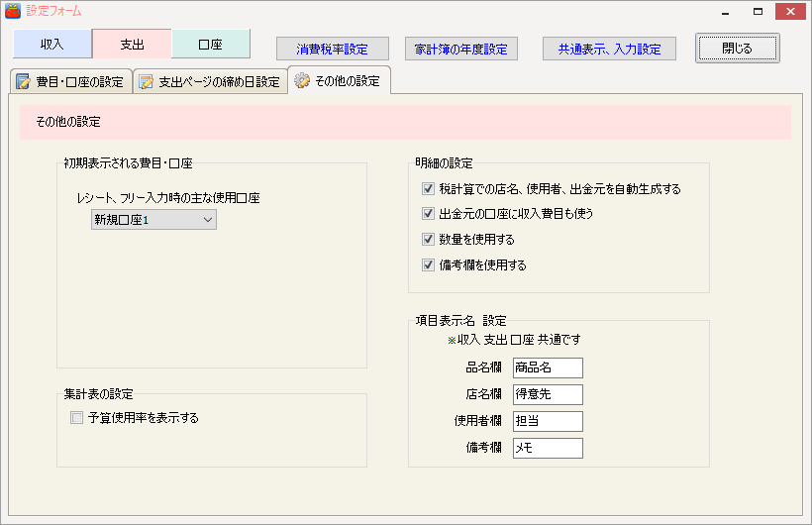Click the ※収入 支出 口座 共通です note

(514, 340)
